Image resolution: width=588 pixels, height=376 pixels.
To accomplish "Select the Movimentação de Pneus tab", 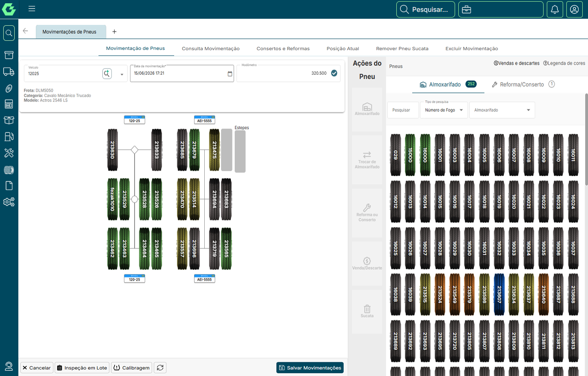I will [135, 48].
